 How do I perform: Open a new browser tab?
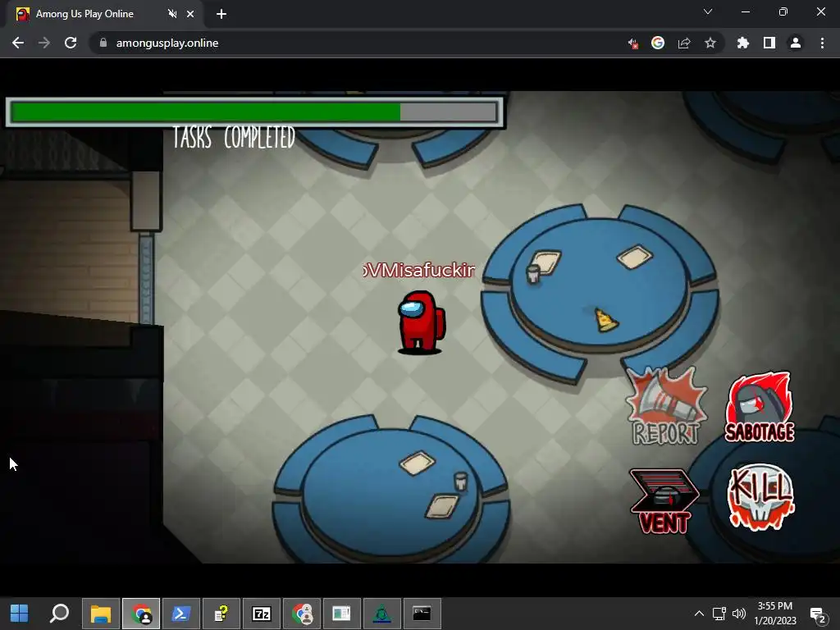tap(221, 14)
